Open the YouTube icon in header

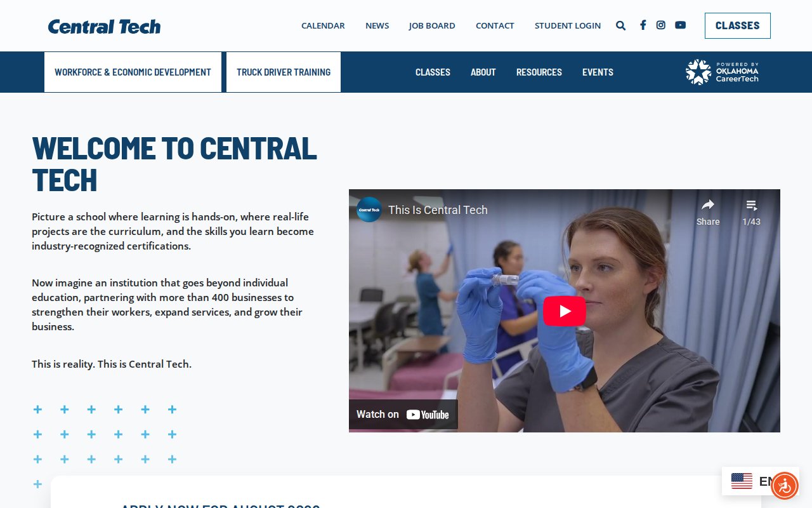coord(680,25)
